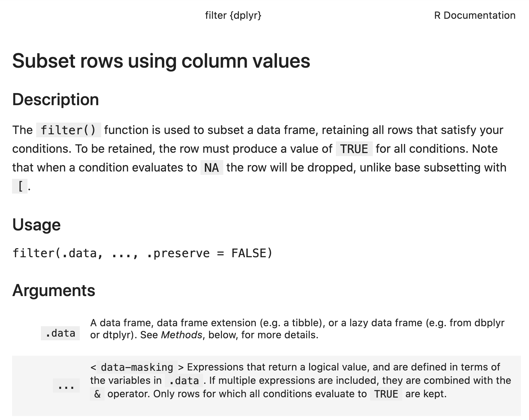The height and width of the screenshot is (420, 529).
Task: Click the 'filter {dplyr}' page header
Action: click(233, 15)
